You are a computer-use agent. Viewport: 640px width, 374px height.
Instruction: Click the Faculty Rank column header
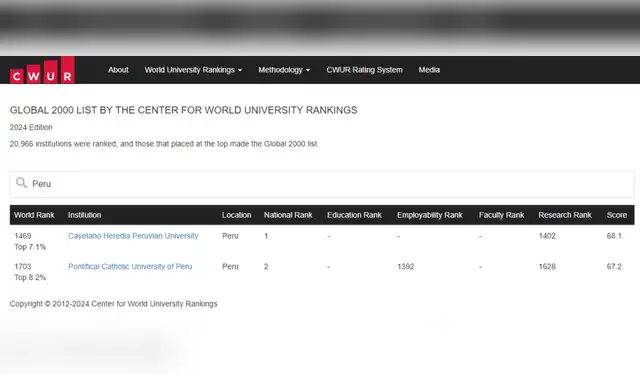tap(502, 215)
